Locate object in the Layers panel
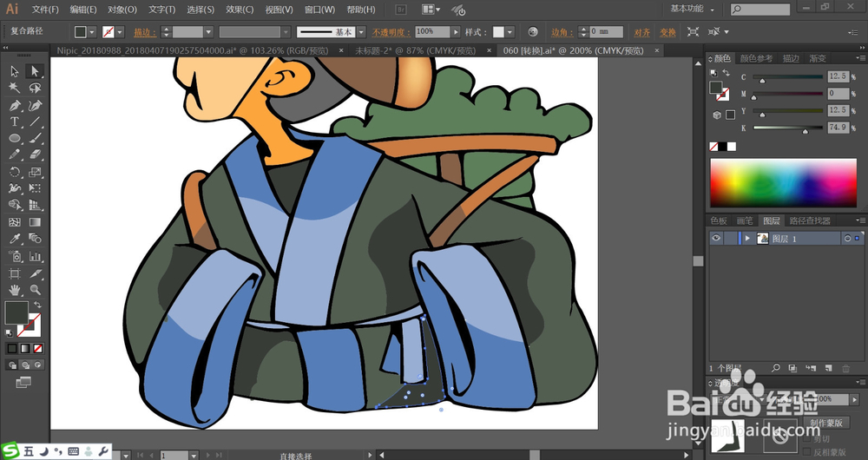Screen dimensions: 868x460 pyautogui.click(x=776, y=367)
